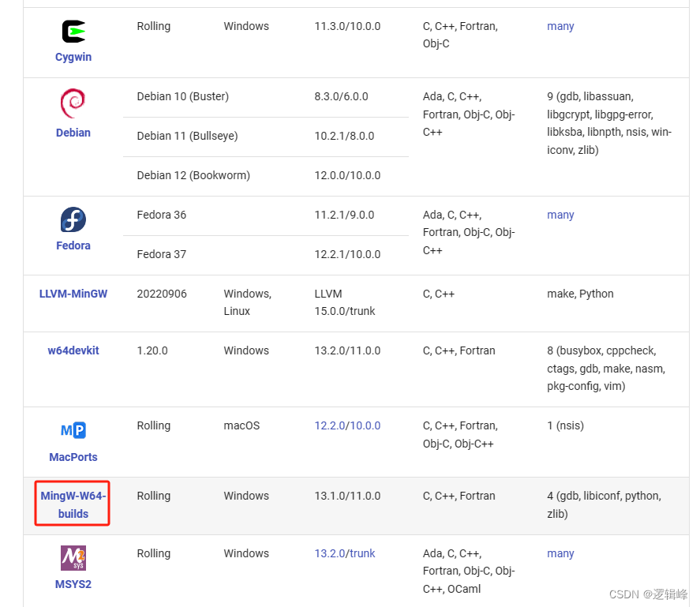Image resolution: width=700 pixels, height=607 pixels.
Task: Click Windows in the w64devkit row
Action: pyautogui.click(x=246, y=350)
